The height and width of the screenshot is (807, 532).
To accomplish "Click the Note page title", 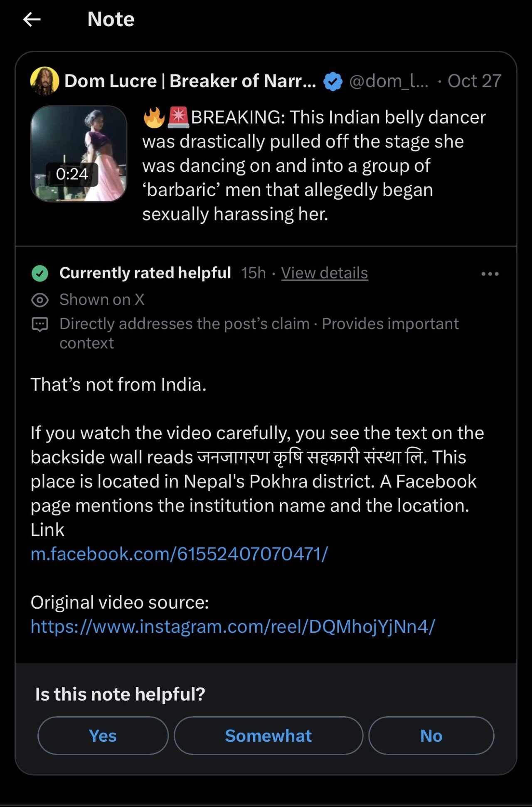I will tap(111, 20).
